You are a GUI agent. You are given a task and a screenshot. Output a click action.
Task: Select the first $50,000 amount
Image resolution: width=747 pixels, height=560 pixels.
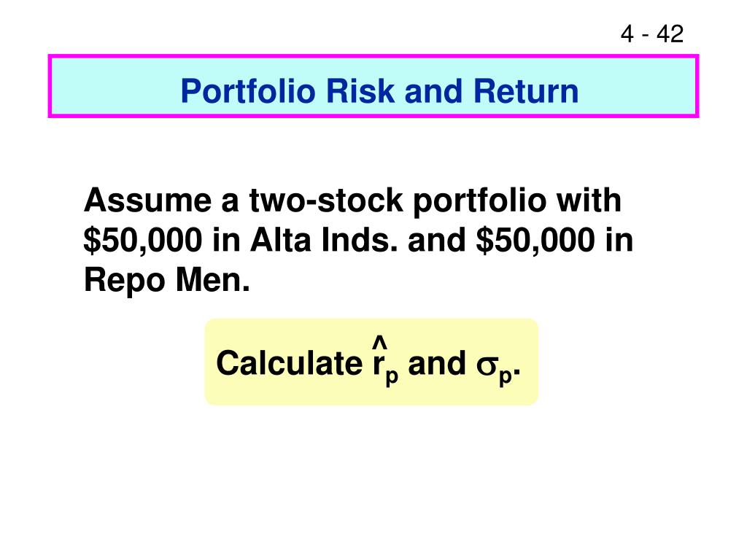click(x=143, y=240)
